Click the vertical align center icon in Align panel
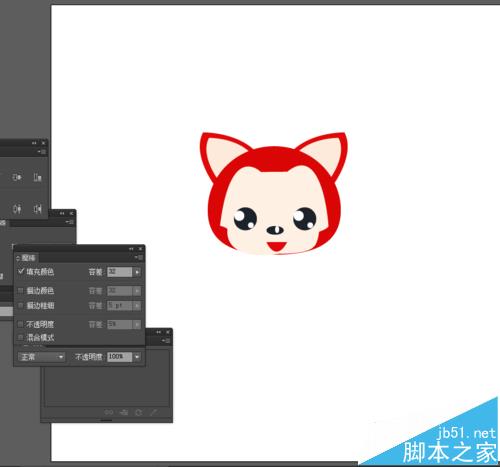Viewport: 500px width, 467px height. tap(17, 177)
